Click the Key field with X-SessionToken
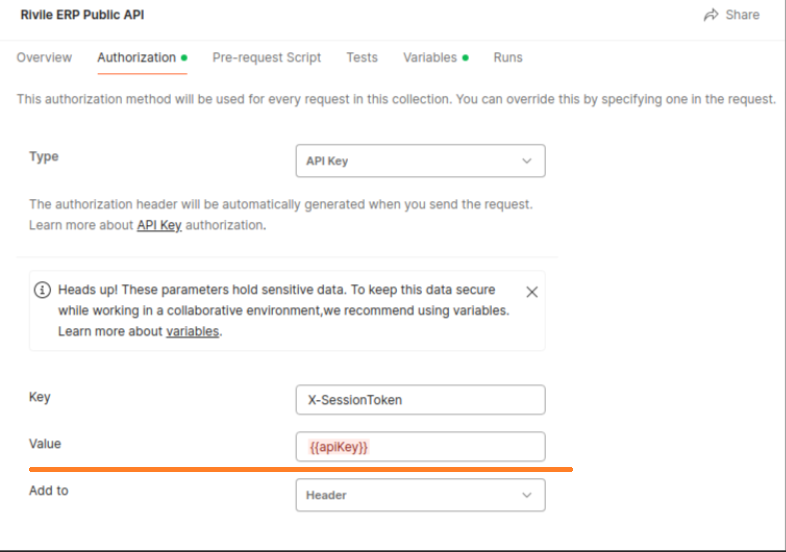786x552 pixels. 420,400
